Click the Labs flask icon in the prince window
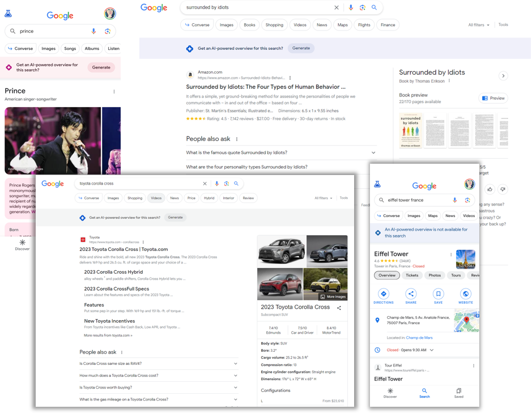Screen dimensions: 532x413 pos(8,14)
